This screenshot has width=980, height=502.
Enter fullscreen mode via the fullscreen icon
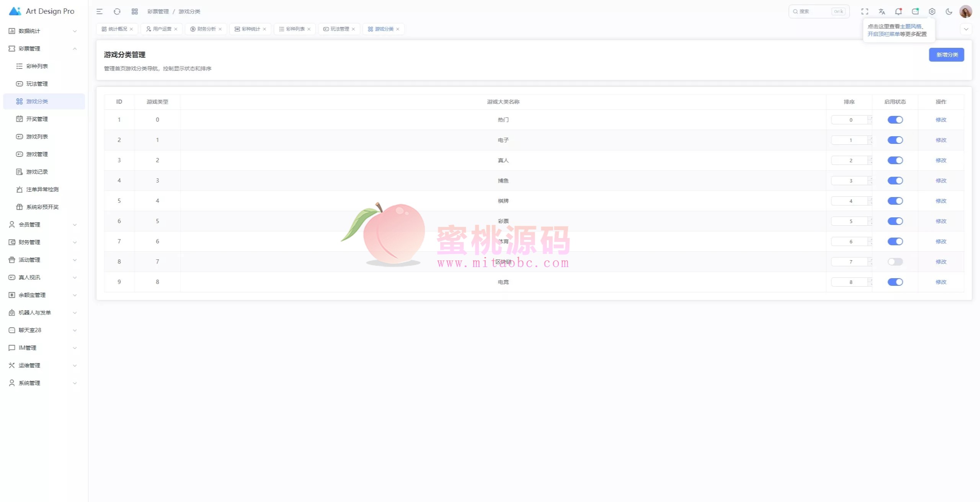click(865, 11)
